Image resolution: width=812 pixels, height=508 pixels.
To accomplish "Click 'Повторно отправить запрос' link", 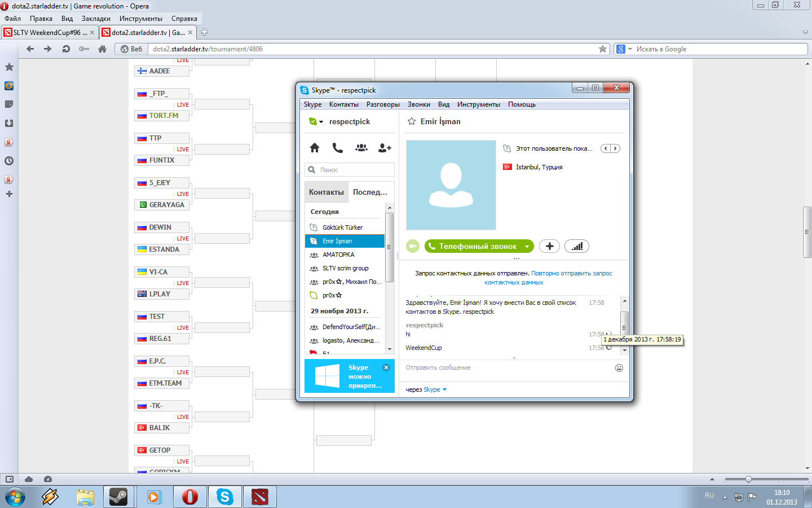I will (x=572, y=273).
